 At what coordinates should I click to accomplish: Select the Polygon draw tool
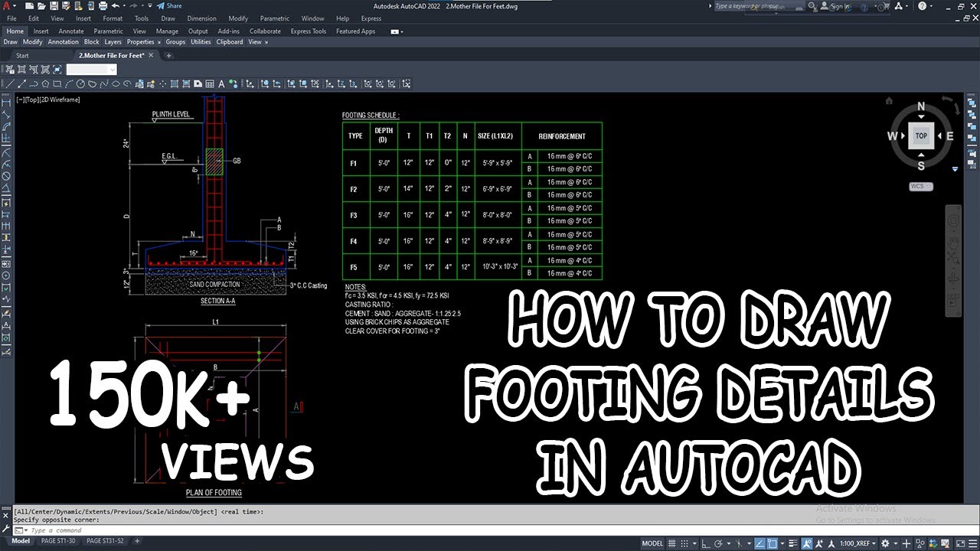point(46,83)
